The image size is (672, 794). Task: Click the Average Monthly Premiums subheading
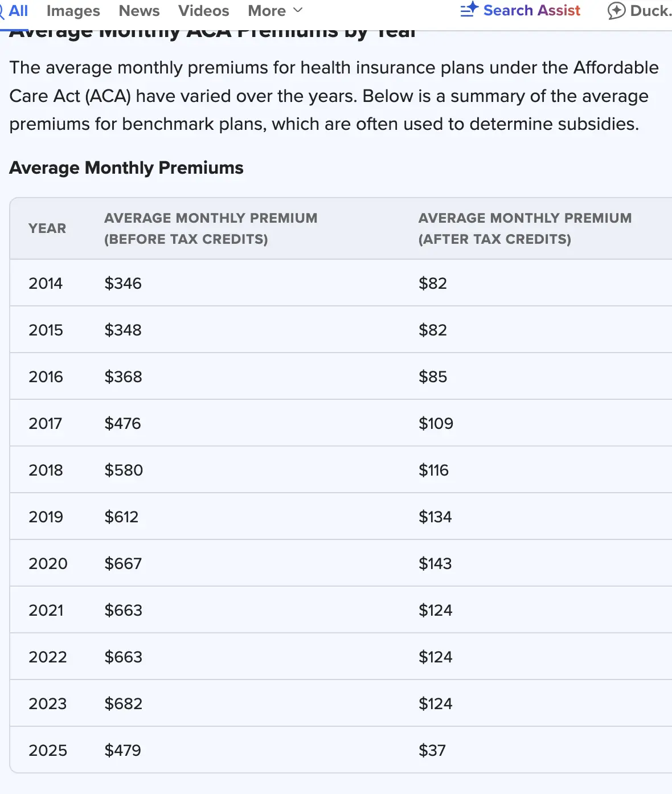[x=126, y=168]
